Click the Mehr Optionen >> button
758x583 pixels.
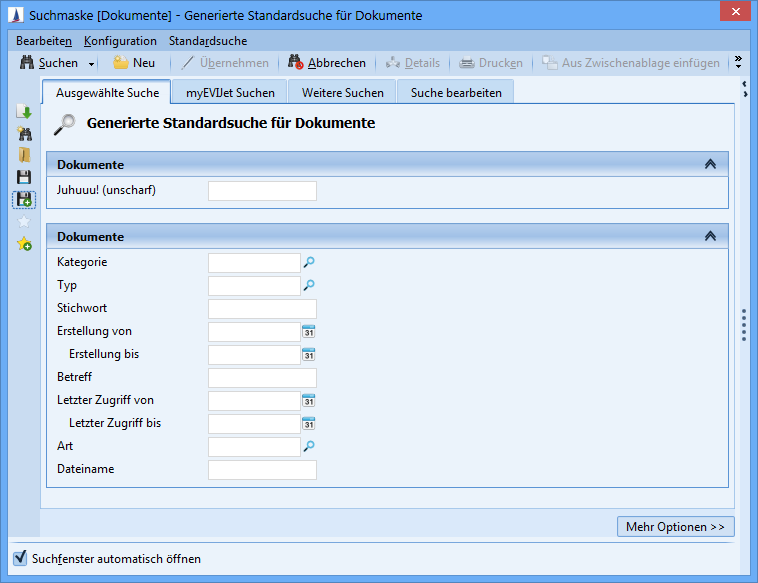pyautogui.click(x=675, y=526)
